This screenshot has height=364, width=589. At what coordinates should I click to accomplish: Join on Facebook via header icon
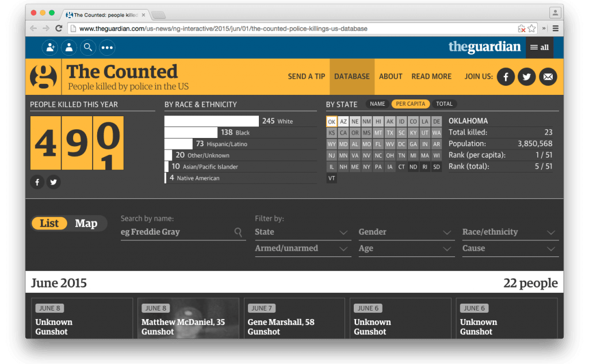pyautogui.click(x=506, y=76)
